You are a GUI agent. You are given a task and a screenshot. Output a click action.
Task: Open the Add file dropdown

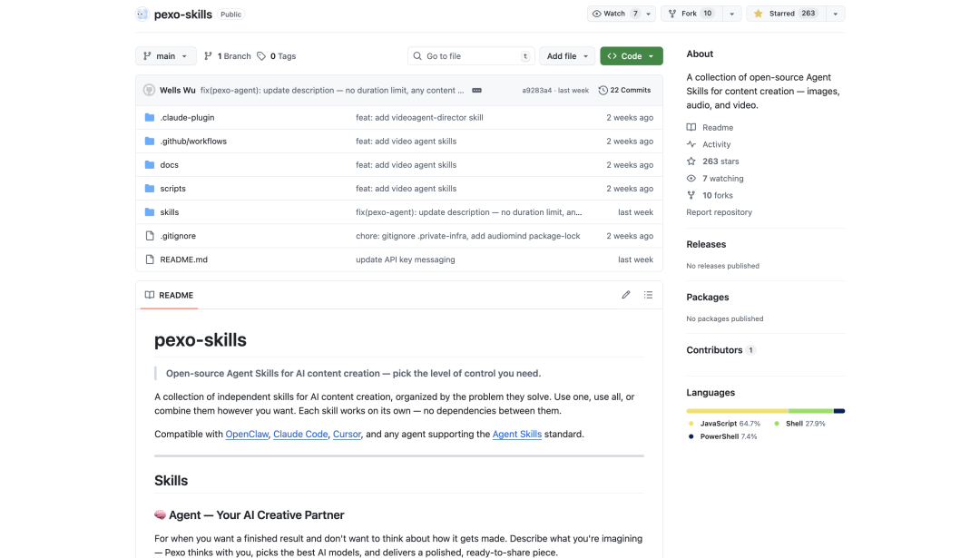(x=567, y=56)
